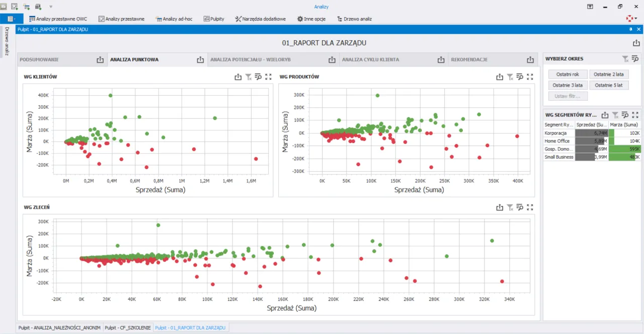Select the Korporacja segment row
The height and width of the screenshot is (334, 644).
click(x=556, y=133)
